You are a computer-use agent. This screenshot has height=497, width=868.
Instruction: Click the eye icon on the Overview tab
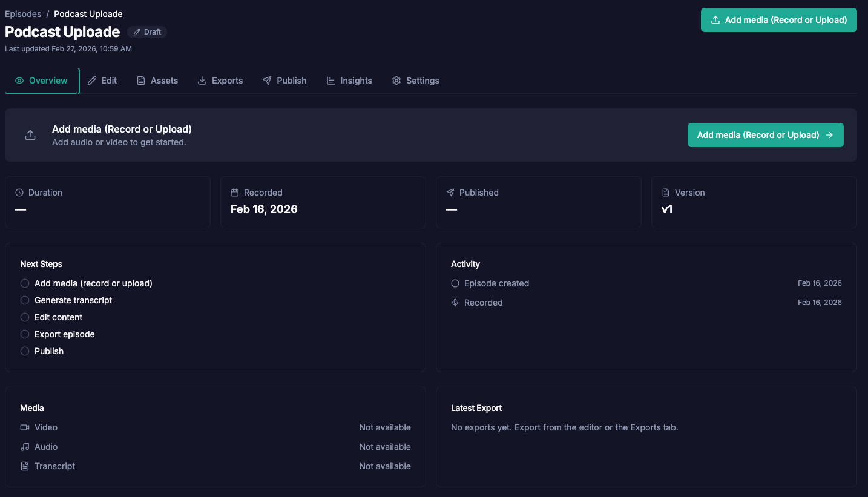coord(19,80)
